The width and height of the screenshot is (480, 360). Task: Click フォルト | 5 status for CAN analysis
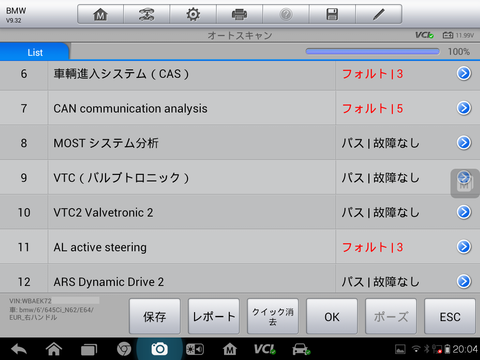[x=372, y=108]
